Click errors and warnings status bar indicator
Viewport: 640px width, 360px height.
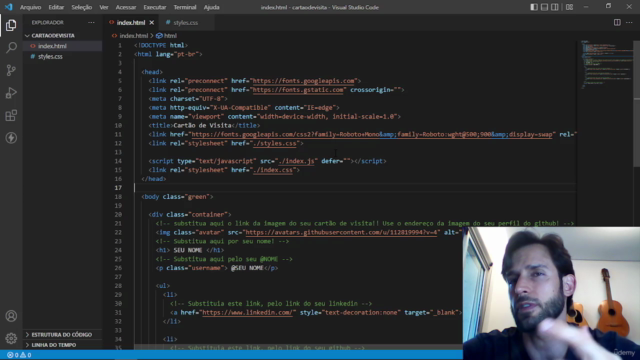click(x=19, y=355)
